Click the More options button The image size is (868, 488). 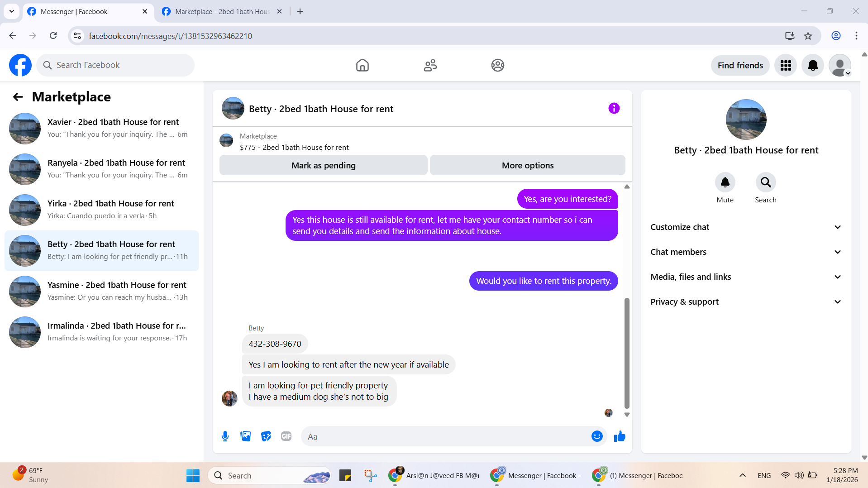pyautogui.click(x=527, y=165)
